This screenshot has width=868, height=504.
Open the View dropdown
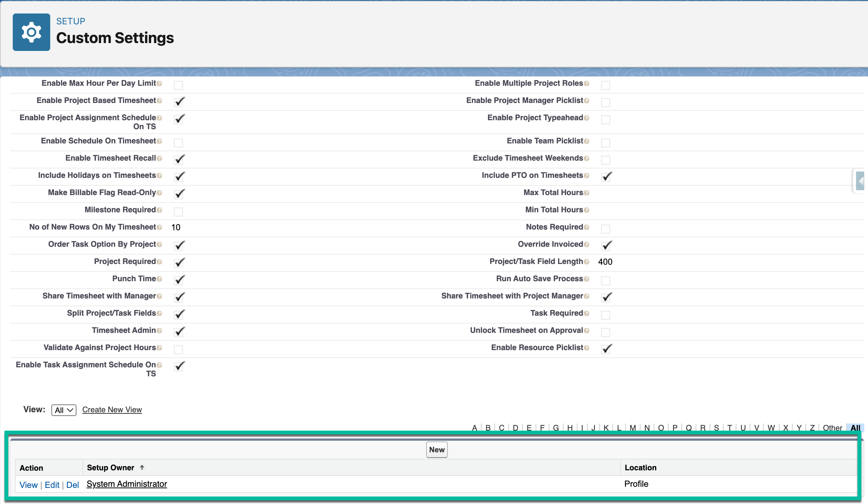pos(63,410)
